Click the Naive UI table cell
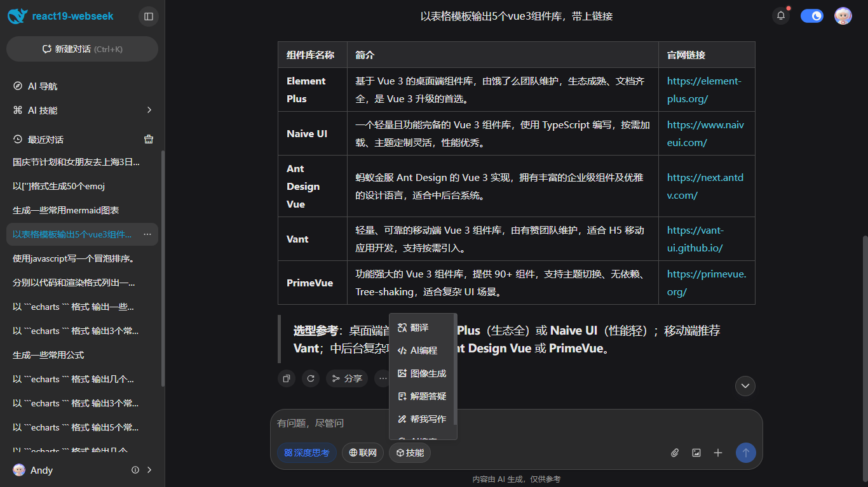868x487 pixels. (x=313, y=133)
